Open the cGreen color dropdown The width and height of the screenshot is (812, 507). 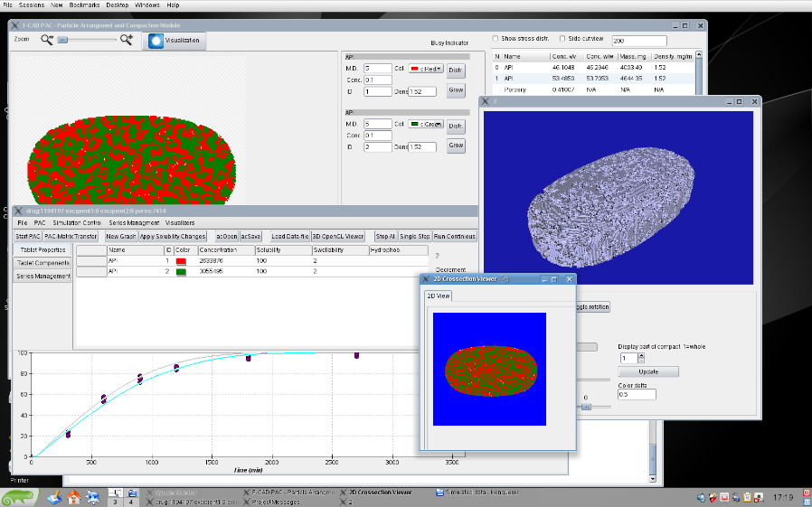[x=426, y=124]
